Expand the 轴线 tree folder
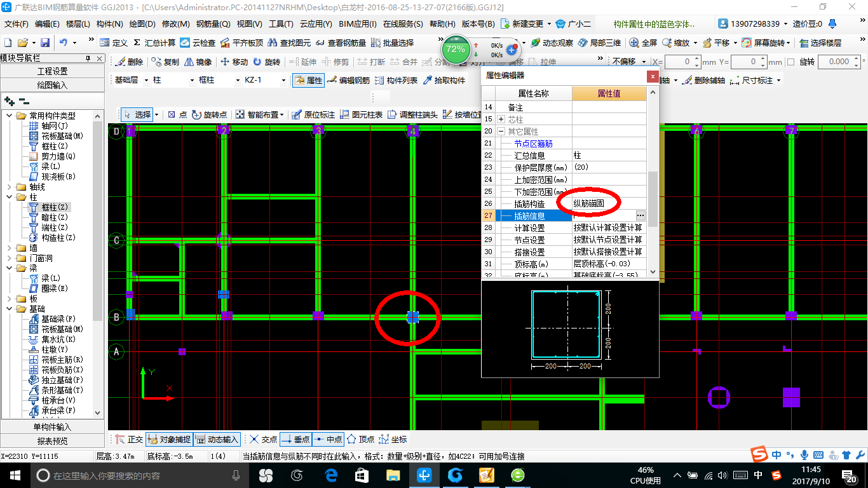Screen dimensions: 868x488 pyautogui.click(x=10, y=187)
